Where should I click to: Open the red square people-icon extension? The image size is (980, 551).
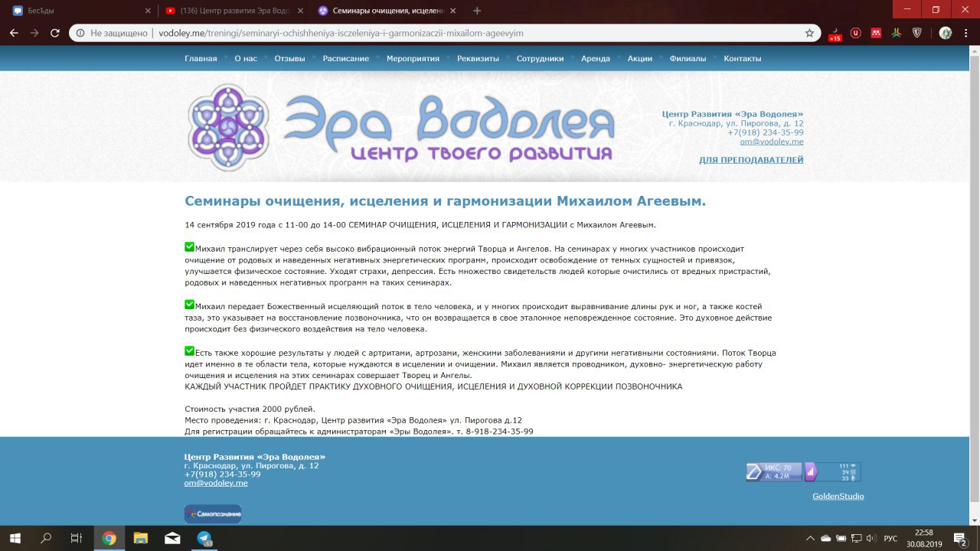pyautogui.click(x=876, y=33)
